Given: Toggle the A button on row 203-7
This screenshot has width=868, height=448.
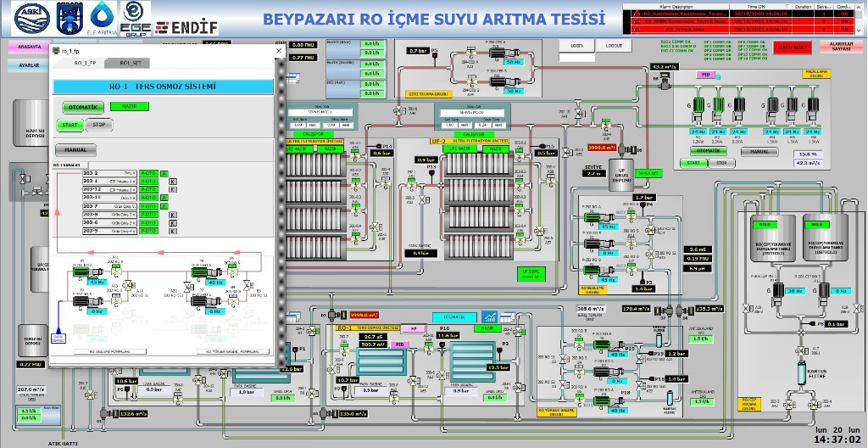Looking at the screenshot, I should point(164,206).
